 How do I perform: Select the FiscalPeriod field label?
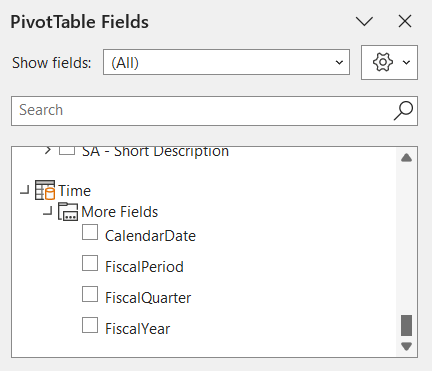[x=144, y=267]
